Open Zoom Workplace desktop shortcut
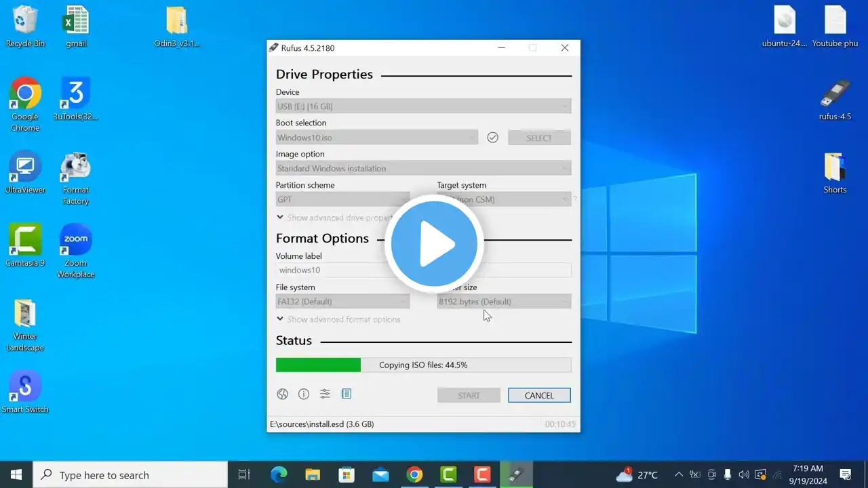The height and width of the screenshot is (488, 868). pyautogui.click(x=76, y=251)
